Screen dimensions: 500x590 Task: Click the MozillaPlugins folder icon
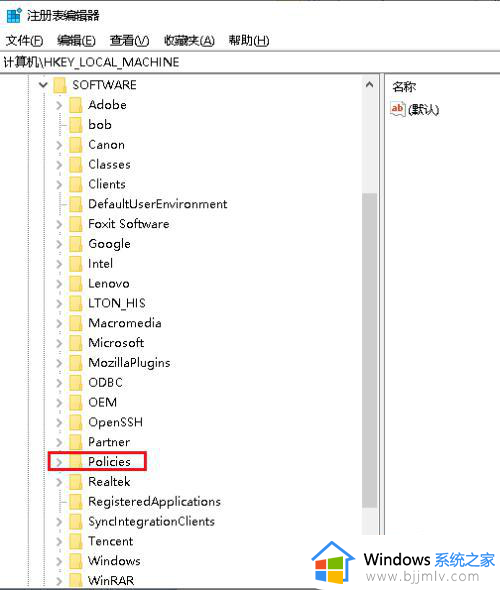[x=76, y=363]
